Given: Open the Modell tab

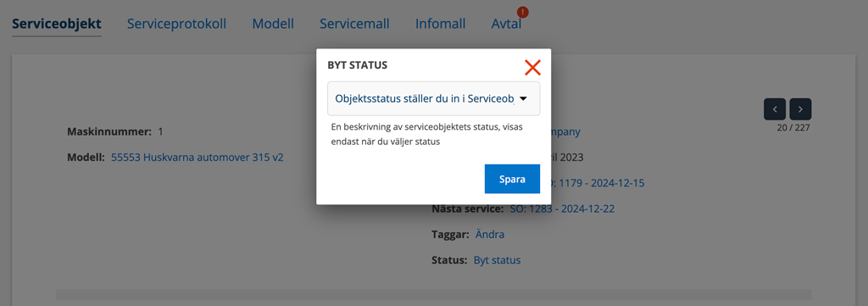Looking at the screenshot, I should pyautogui.click(x=273, y=24).
